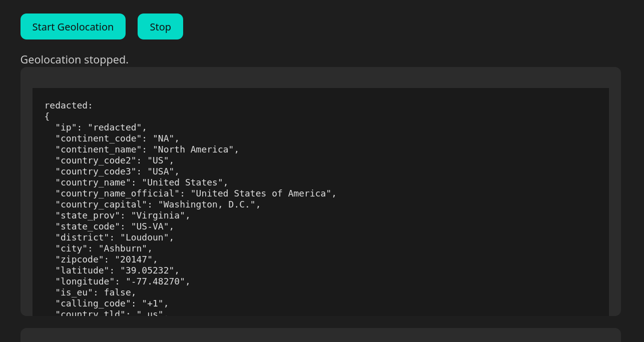Click the city "Ashburn" line
Screen dimensions: 644x342
[x=104, y=248]
